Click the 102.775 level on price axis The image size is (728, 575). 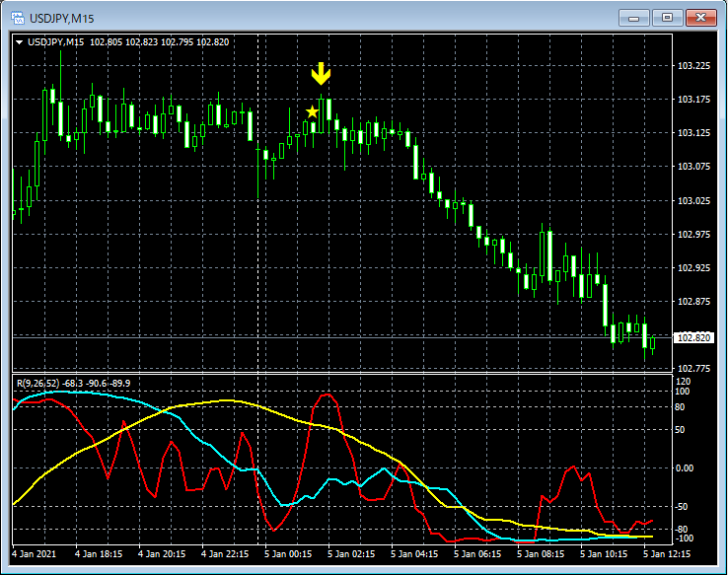point(695,369)
